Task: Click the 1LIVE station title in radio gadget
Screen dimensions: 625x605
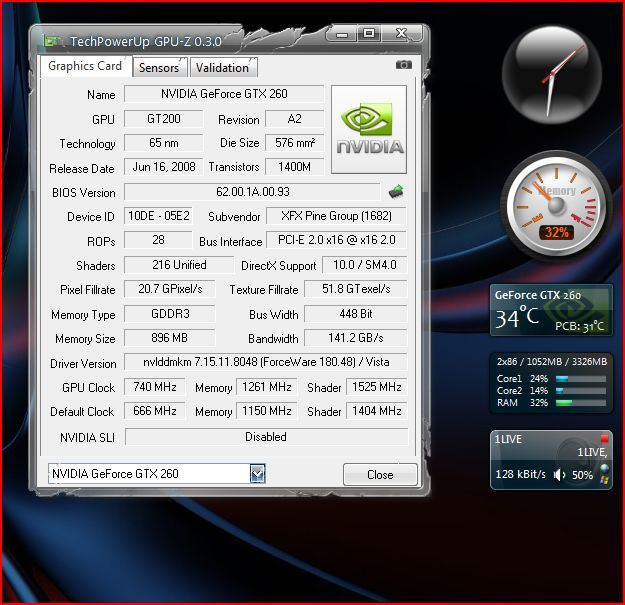Action: [x=508, y=439]
